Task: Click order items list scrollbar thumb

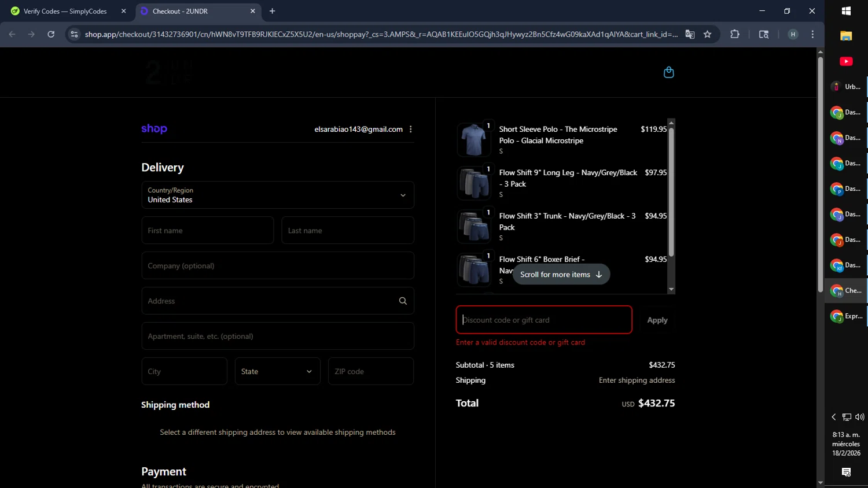Action: coord(671,191)
